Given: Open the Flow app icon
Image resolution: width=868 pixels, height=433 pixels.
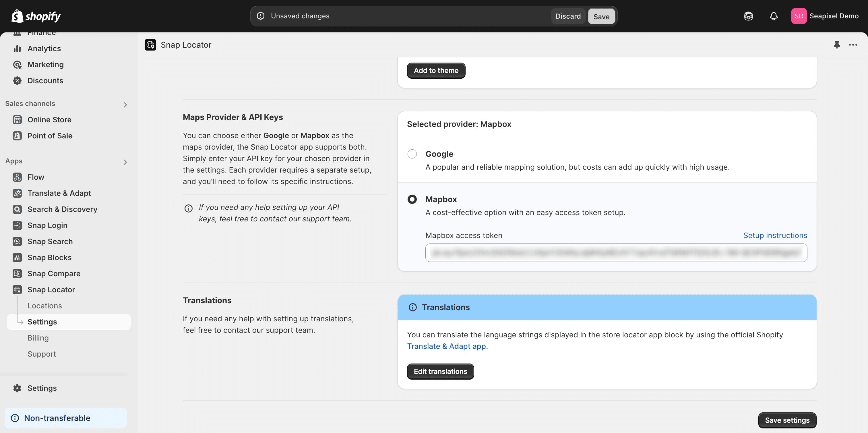Looking at the screenshot, I should coord(17,177).
